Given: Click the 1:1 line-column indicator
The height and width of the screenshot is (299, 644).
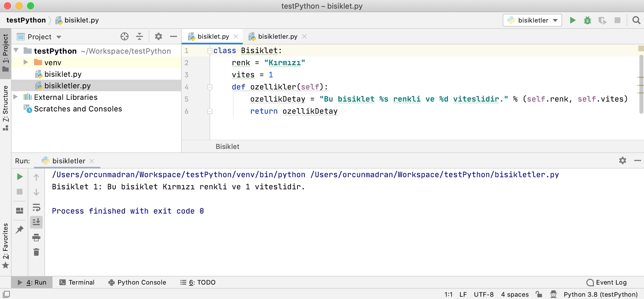Looking at the screenshot, I should tap(448, 294).
